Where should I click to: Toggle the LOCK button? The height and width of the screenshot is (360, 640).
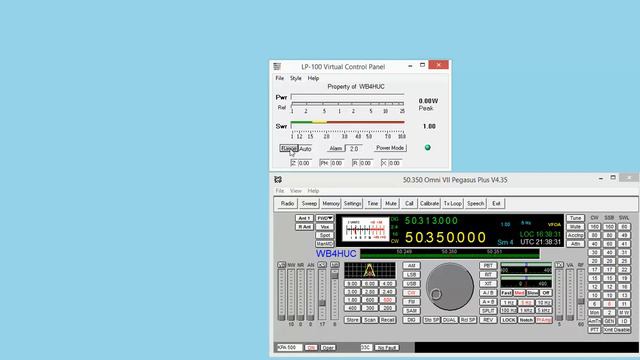(x=508, y=320)
